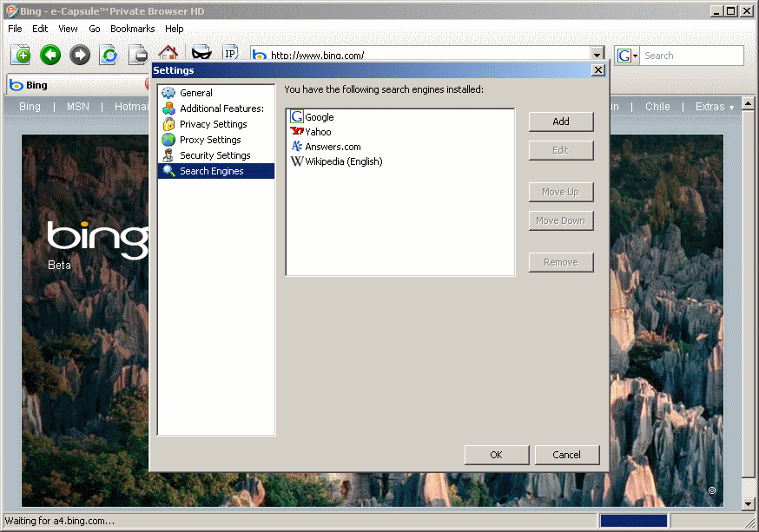
Task: Open the Bookmarks menu
Action: [x=133, y=29]
